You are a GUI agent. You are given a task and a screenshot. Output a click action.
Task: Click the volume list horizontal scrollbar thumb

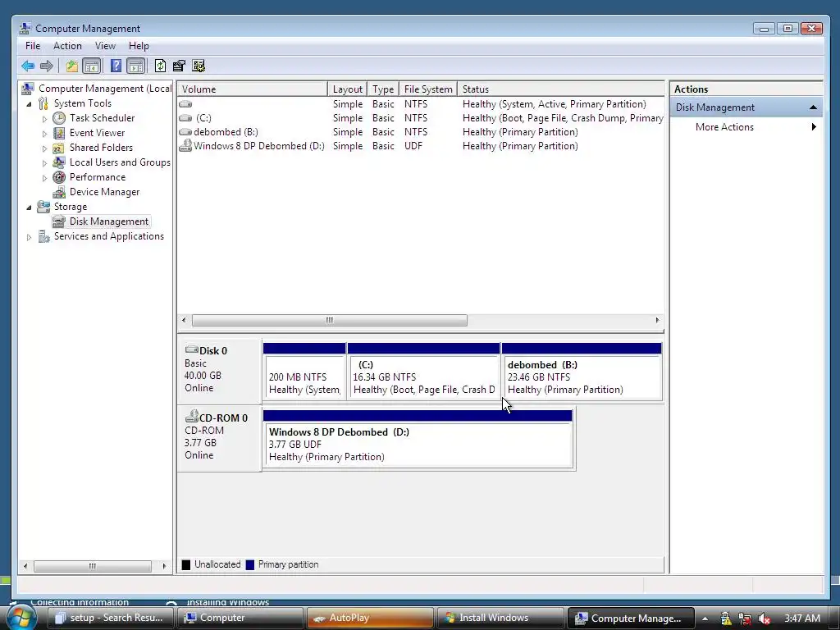(x=330, y=321)
